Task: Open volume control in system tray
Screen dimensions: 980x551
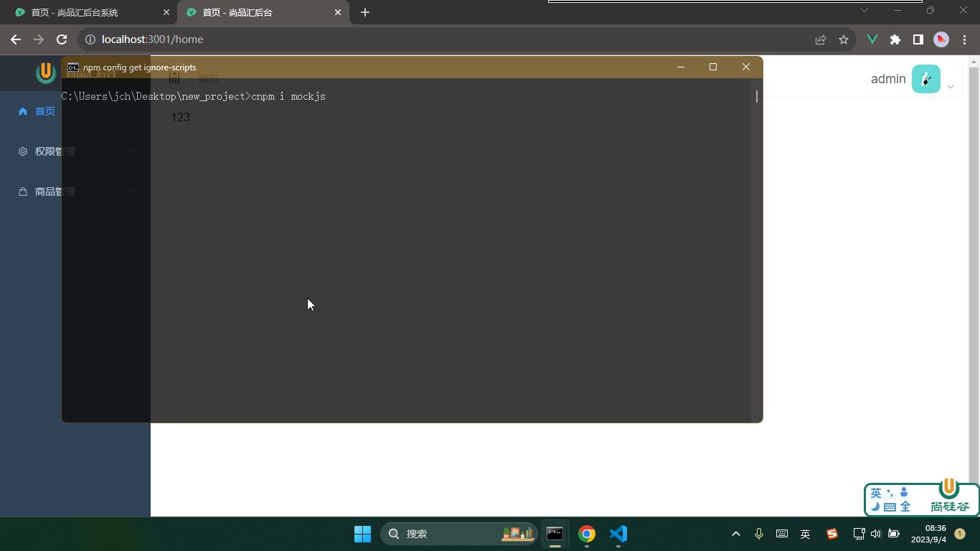Action: [x=876, y=534]
